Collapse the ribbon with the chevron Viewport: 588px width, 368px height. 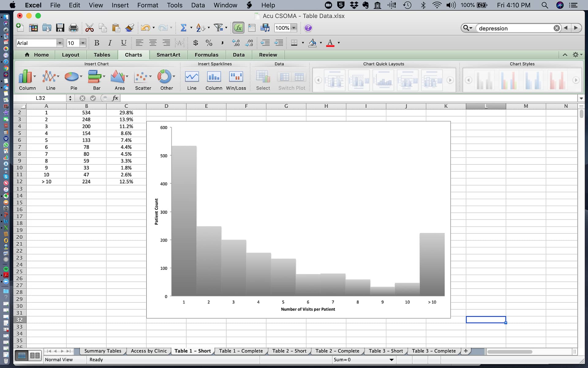[x=565, y=55]
